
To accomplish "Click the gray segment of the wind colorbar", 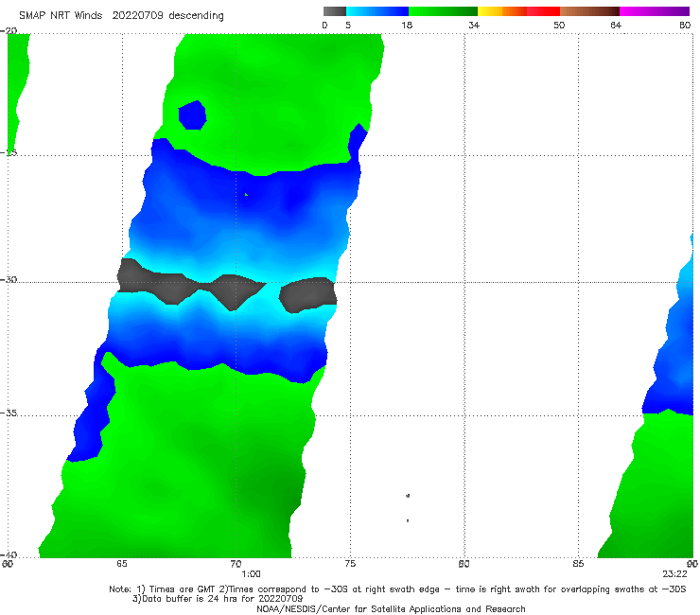I will (334, 11).
